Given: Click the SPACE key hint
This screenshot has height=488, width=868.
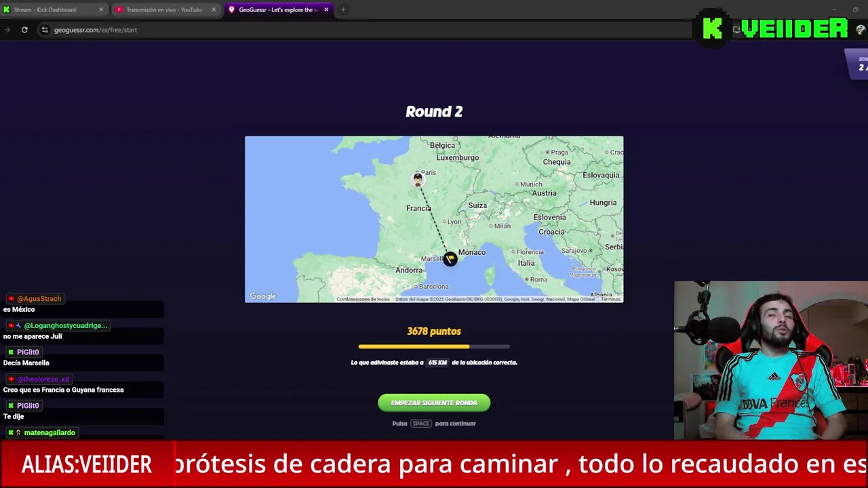Looking at the screenshot, I should 421,424.
